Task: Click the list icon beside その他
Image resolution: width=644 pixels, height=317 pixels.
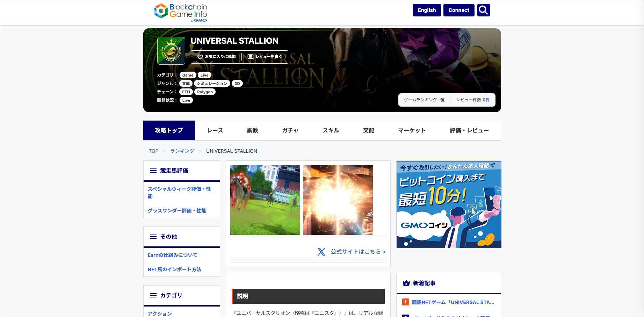Action: click(153, 237)
